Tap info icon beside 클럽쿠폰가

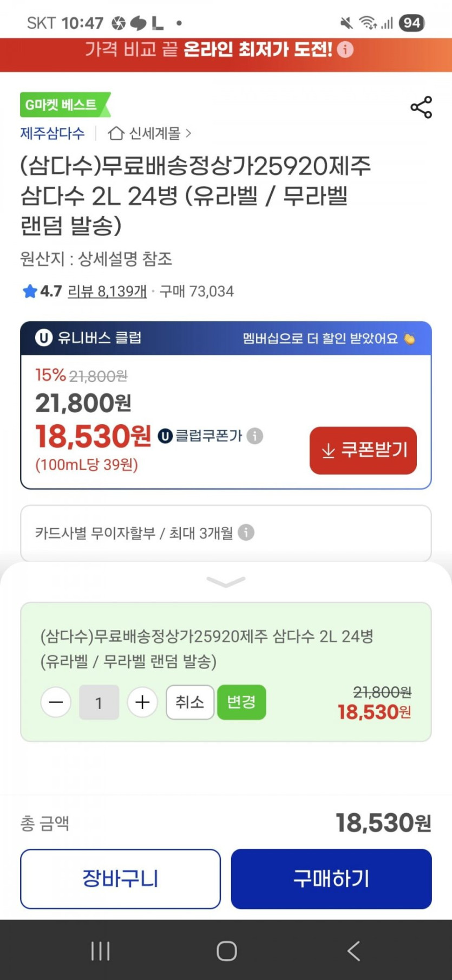pos(255,436)
